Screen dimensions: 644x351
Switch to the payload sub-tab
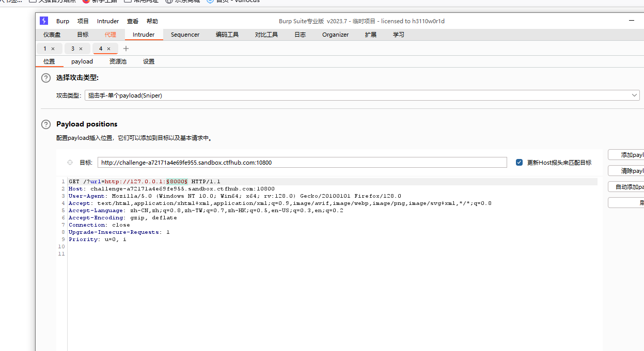tap(82, 61)
